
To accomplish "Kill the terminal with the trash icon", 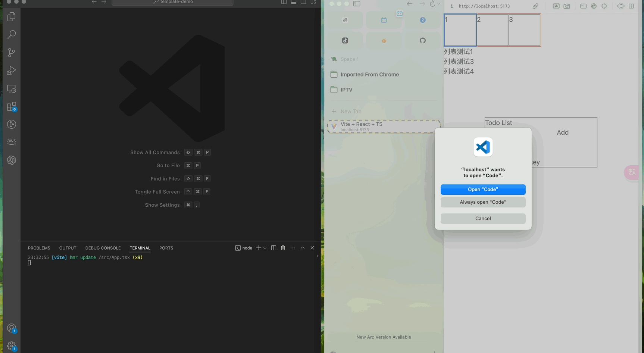I will tap(283, 248).
